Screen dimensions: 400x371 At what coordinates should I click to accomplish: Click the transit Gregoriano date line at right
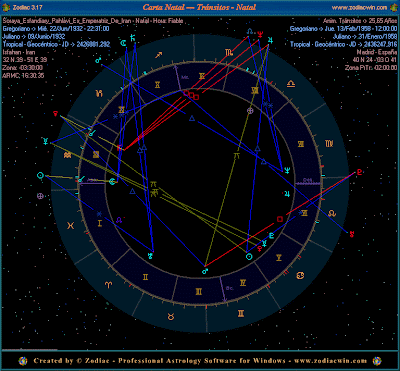[344, 29]
